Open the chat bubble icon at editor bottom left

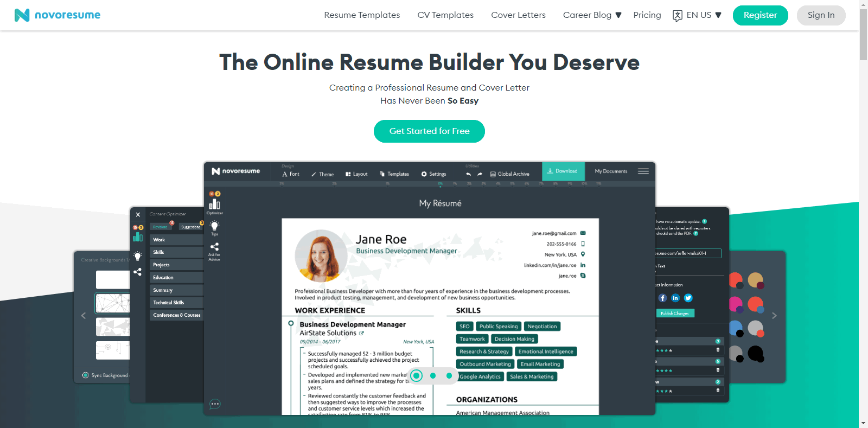(215, 404)
